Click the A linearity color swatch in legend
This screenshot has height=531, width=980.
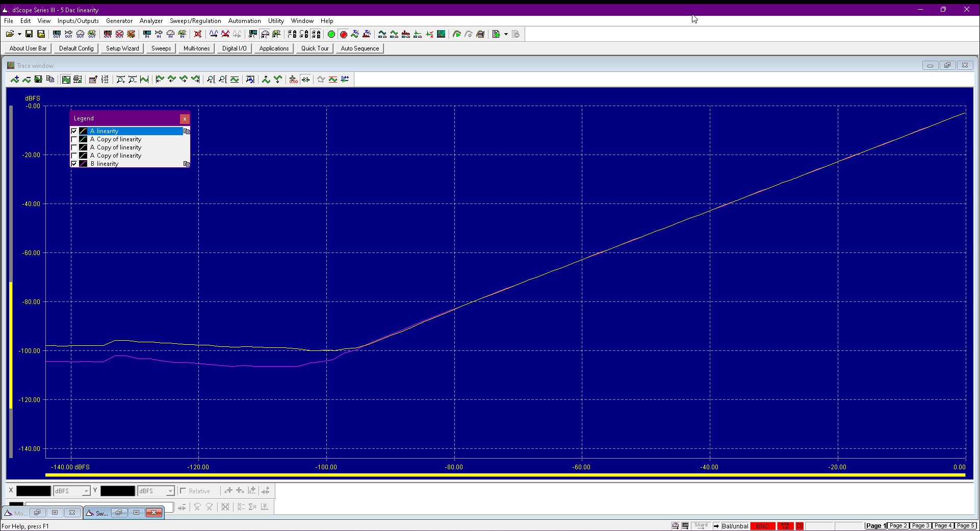pos(83,131)
